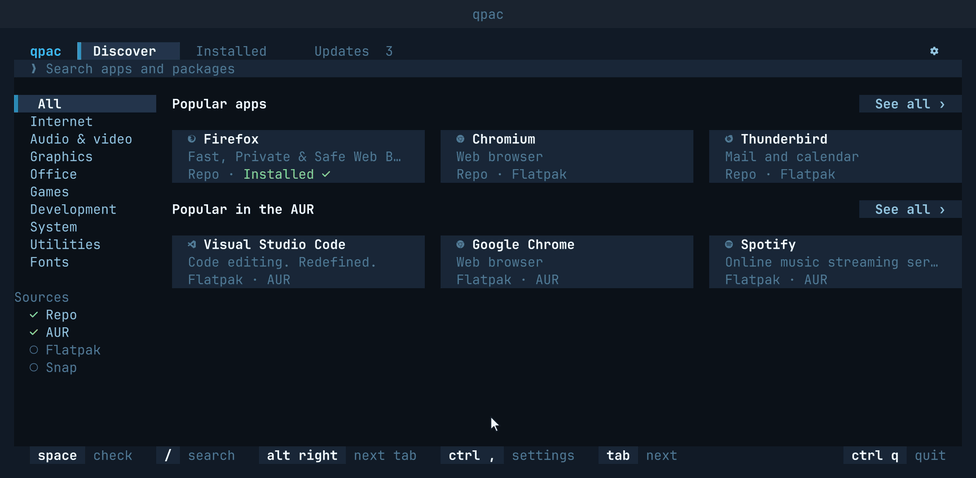This screenshot has height=478, width=976.
Task: Click the Sources heading
Action: tap(42, 298)
